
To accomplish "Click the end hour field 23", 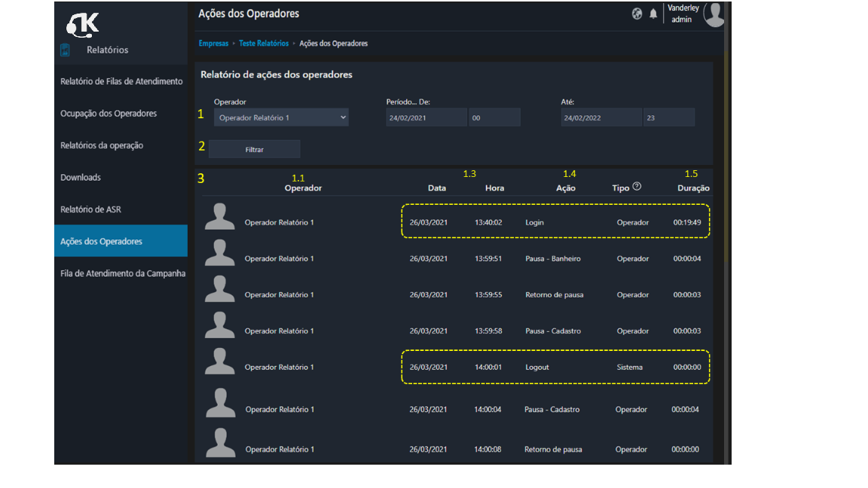I will pyautogui.click(x=669, y=117).
